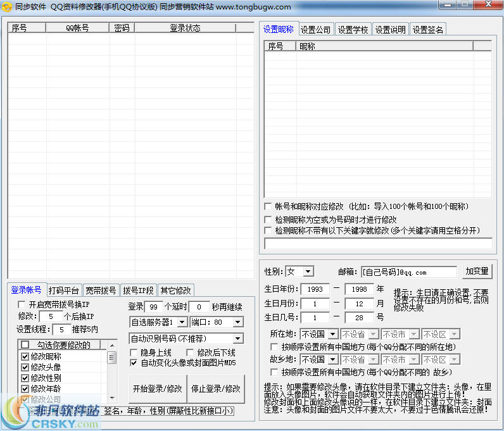The image size is (504, 431).
Task: Switch to the 其它修改 tab
Action: click(x=176, y=290)
